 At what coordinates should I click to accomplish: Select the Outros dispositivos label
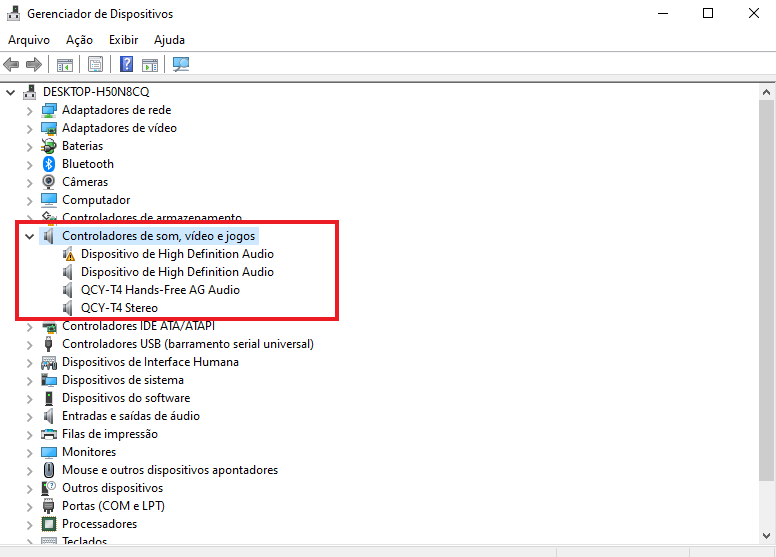pyautogui.click(x=112, y=488)
